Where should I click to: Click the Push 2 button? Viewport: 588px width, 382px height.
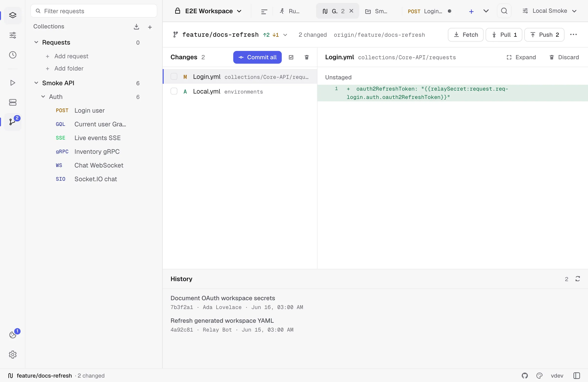[x=544, y=35]
